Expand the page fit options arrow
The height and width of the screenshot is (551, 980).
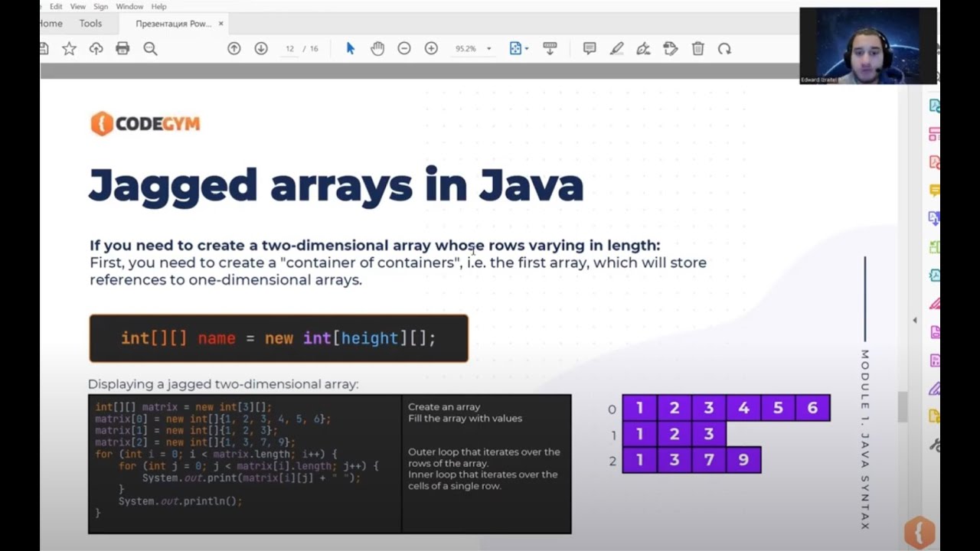[527, 49]
